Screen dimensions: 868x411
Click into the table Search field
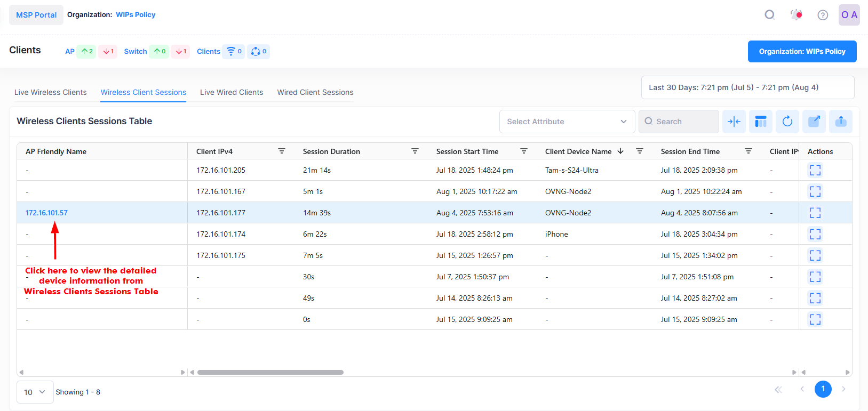coord(683,122)
